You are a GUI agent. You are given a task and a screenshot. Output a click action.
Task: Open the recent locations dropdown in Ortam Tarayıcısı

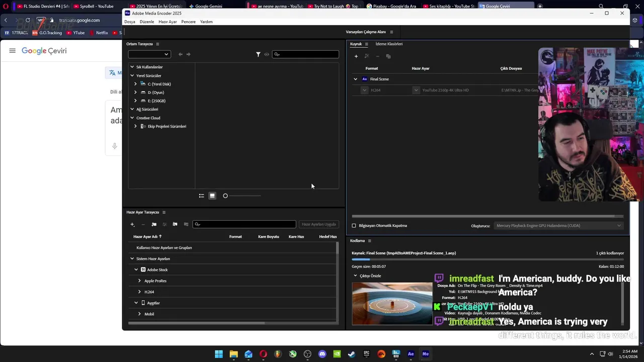(x=149, y=54)
